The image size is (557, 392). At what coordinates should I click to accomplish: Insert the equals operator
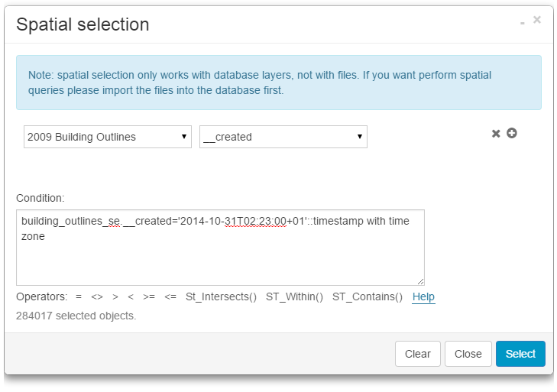point(79,297)
